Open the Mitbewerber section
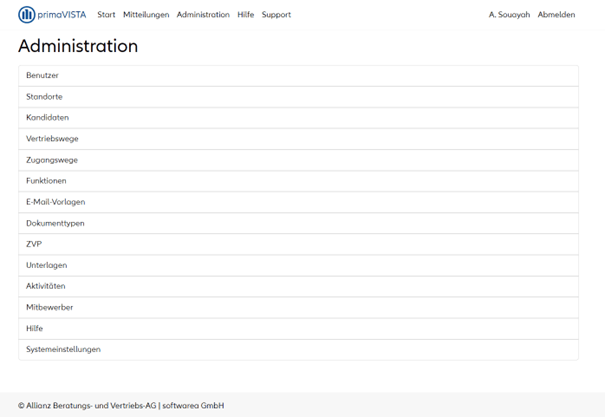 coord(49,307)
